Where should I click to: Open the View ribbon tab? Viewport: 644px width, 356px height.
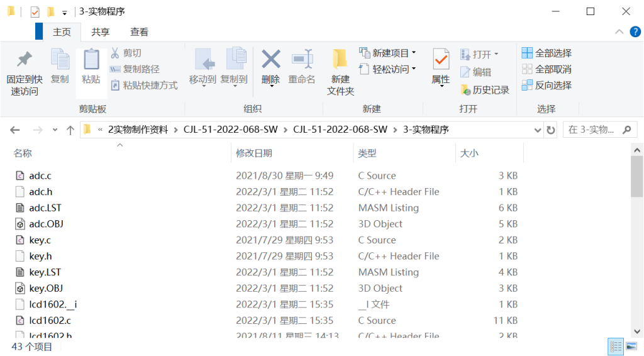[x=139, y=32]
